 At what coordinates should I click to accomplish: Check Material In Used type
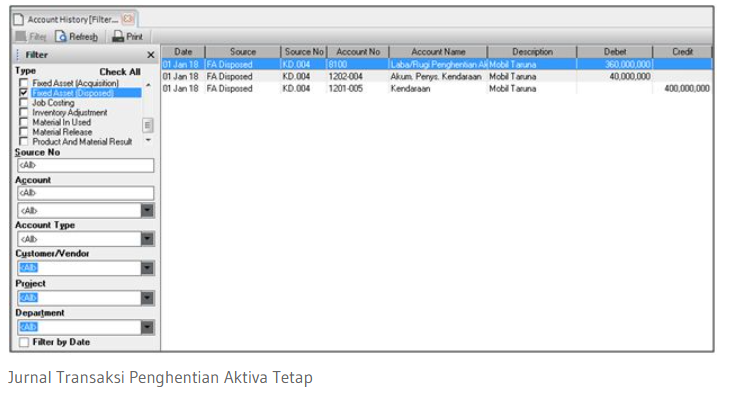click(x=23, y=122)
